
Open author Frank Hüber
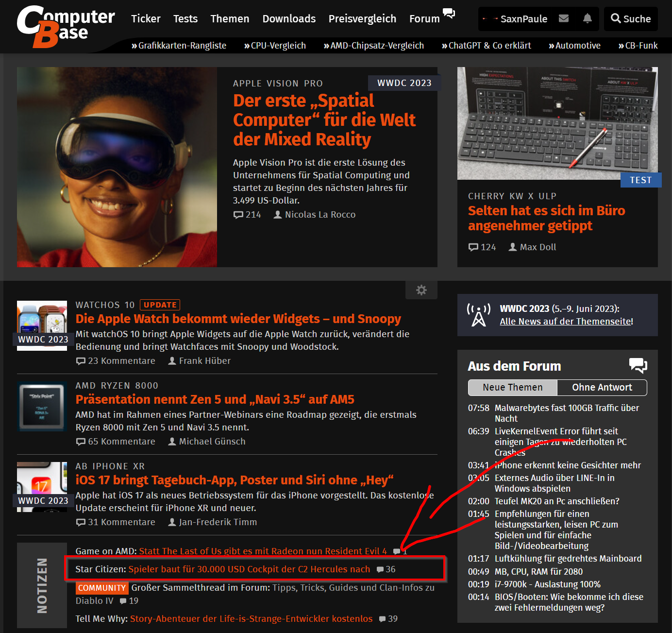coord(199,361)
